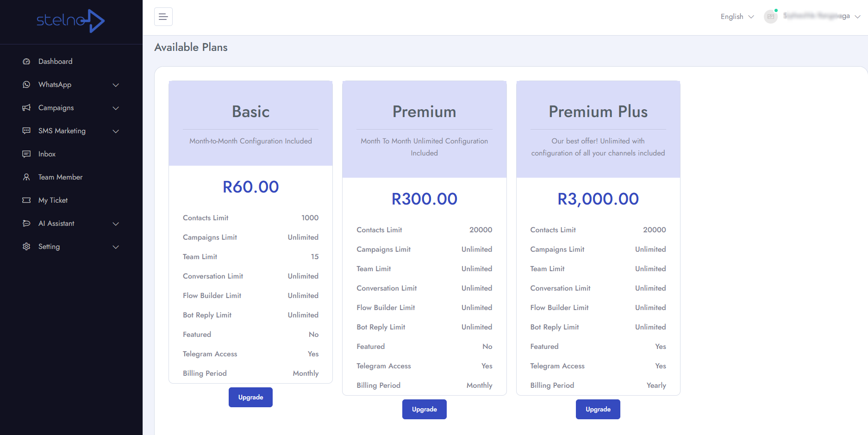Open the Inbox menu item
The height and width of the screenshot is (435, 868).
(47, 154)
